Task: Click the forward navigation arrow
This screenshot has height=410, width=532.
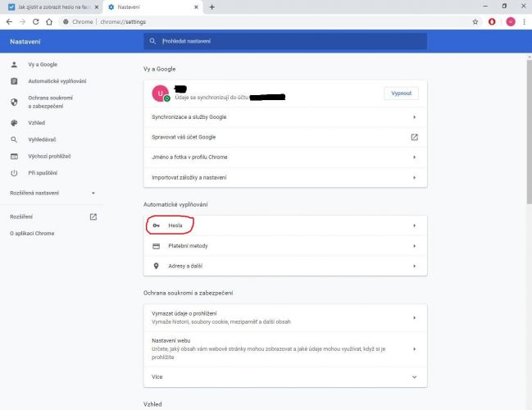Action: 22,21
